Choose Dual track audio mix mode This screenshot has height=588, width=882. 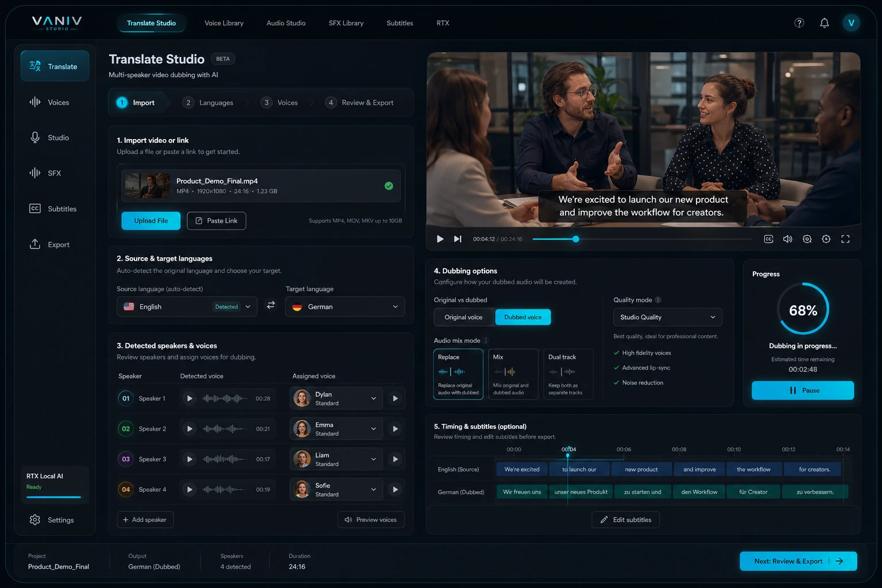point(568,374)
